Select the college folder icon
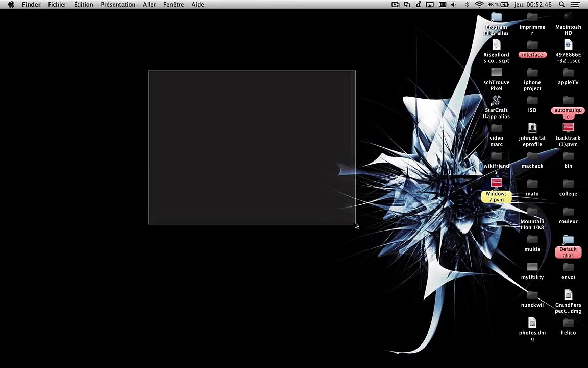Image resolution: width=588 pixels, height=368 pixels. pos(568,184)
